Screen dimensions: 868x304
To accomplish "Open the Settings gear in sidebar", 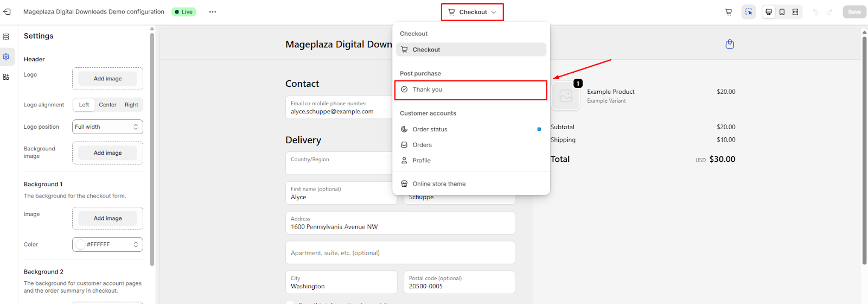I will point(6,57).
